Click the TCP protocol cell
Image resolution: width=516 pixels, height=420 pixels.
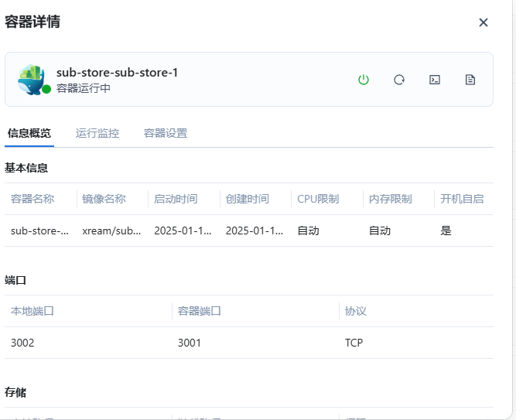pos(354,343)
